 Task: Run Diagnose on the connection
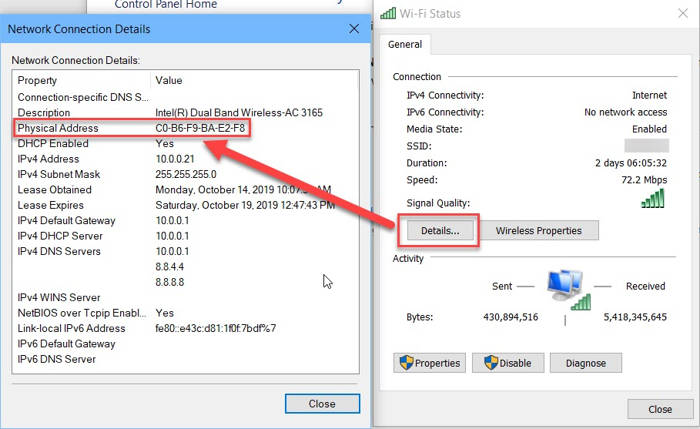[x=586, y=363]
